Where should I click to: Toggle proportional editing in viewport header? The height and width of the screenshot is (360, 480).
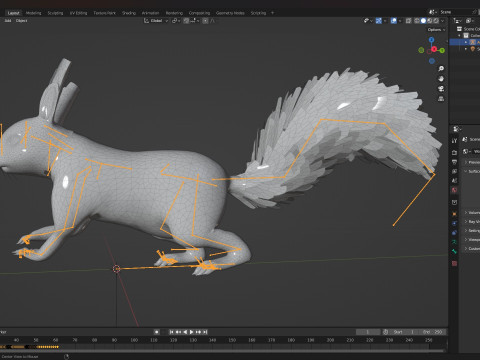(x=205, y=21)
